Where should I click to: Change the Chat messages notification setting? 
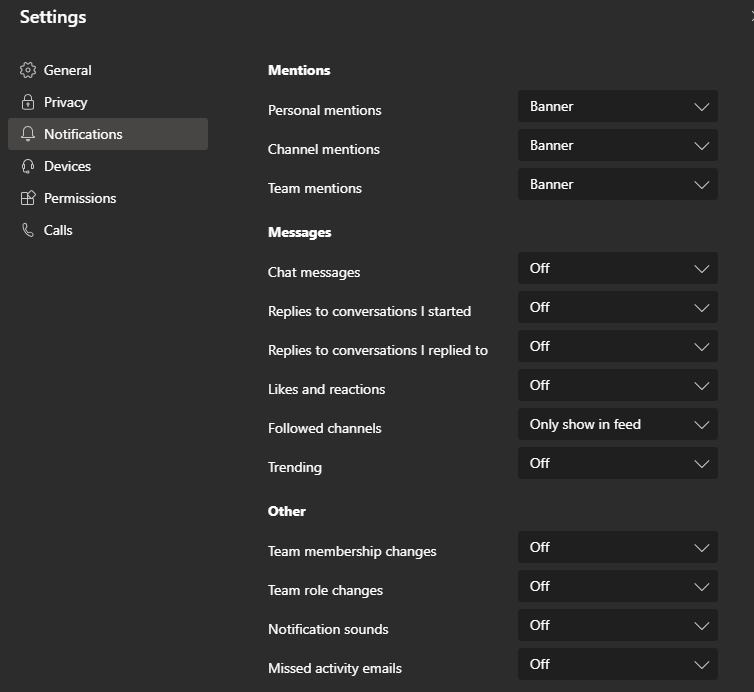[x=617, y=268]
